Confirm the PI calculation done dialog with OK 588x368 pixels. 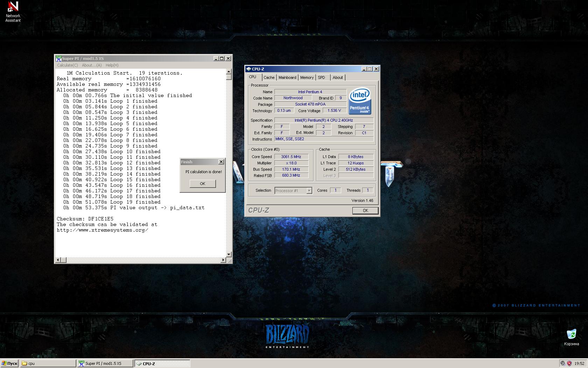[x=203, y=184]
